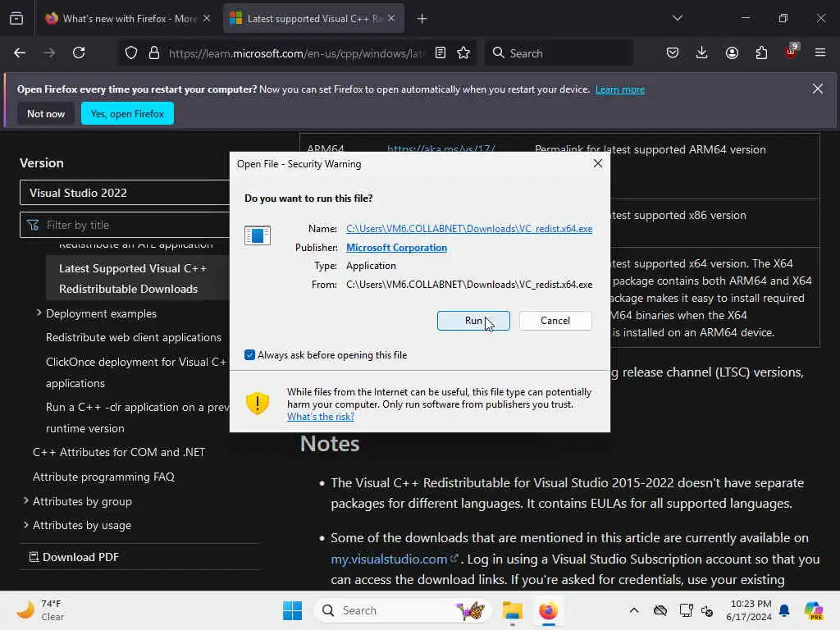This screenshot has width=840, height=630.
Task: Open File Explorer from the taskbar
Action: coord(512,610)
